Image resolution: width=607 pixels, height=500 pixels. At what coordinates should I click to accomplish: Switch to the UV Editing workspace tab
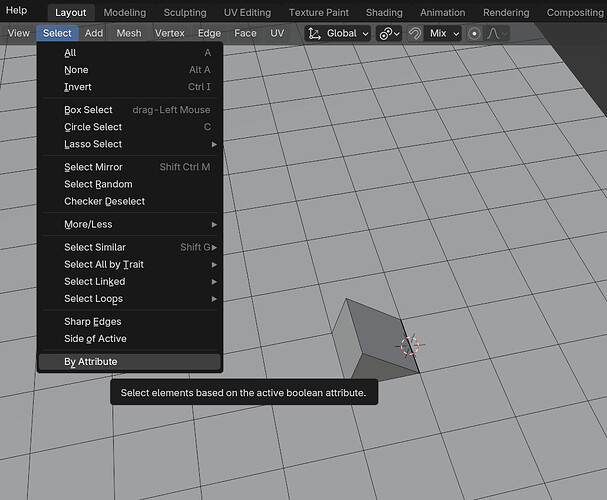pyautogui.click(x=247, y=13)
